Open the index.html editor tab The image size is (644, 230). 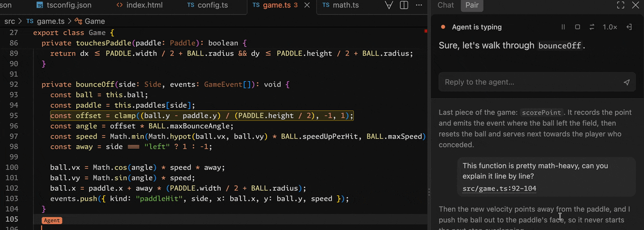tap(140, 5)
